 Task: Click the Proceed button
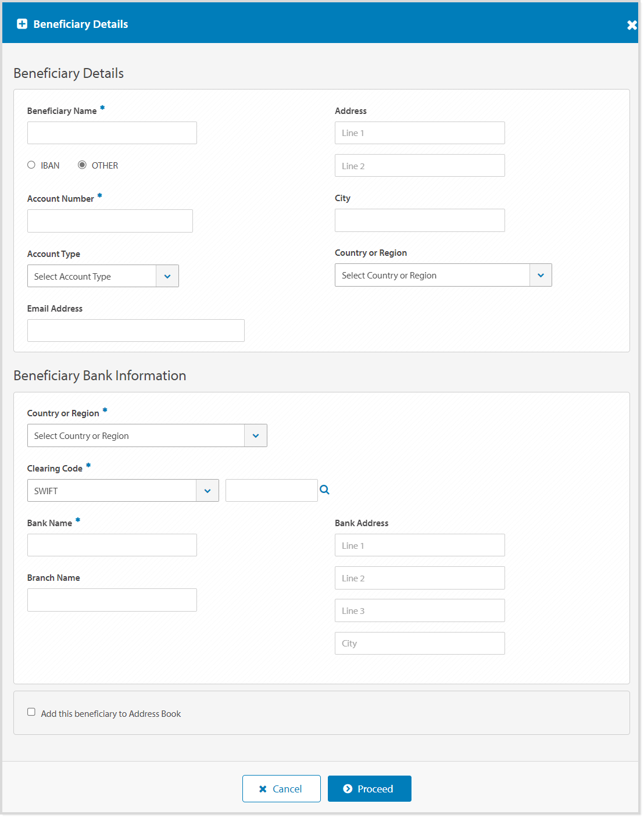pyautogui.click(x=370, y=788)
